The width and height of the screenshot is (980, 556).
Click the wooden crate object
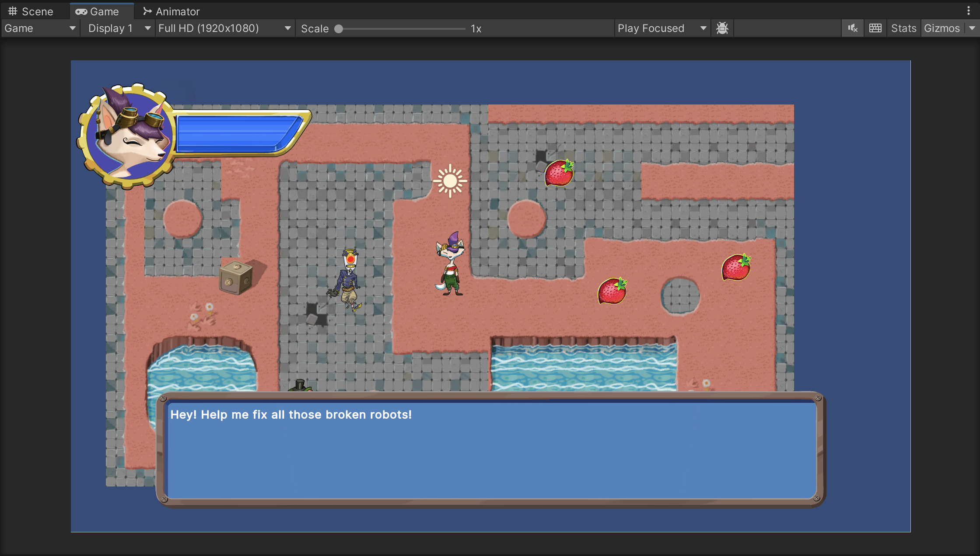point(236,278)
